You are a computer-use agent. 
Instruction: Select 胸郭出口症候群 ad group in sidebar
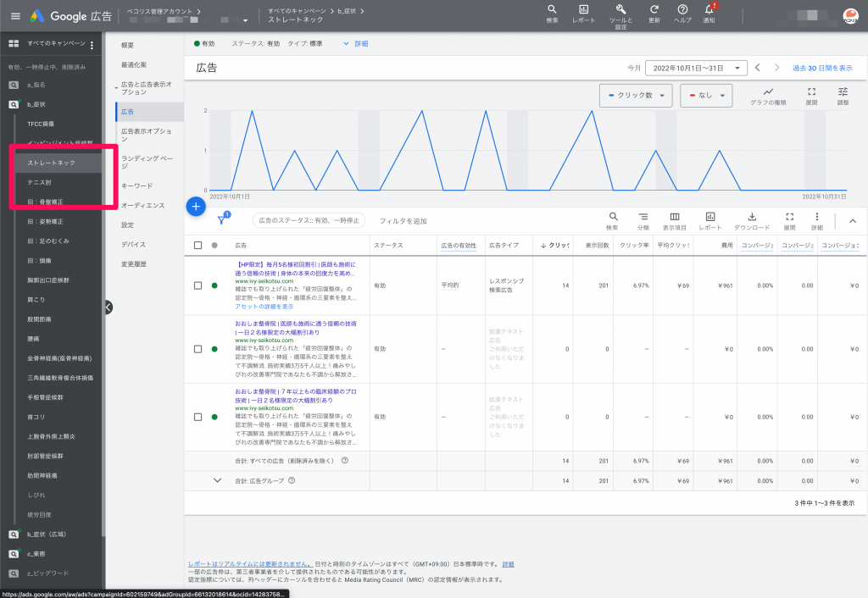click(x=48, y=280)
